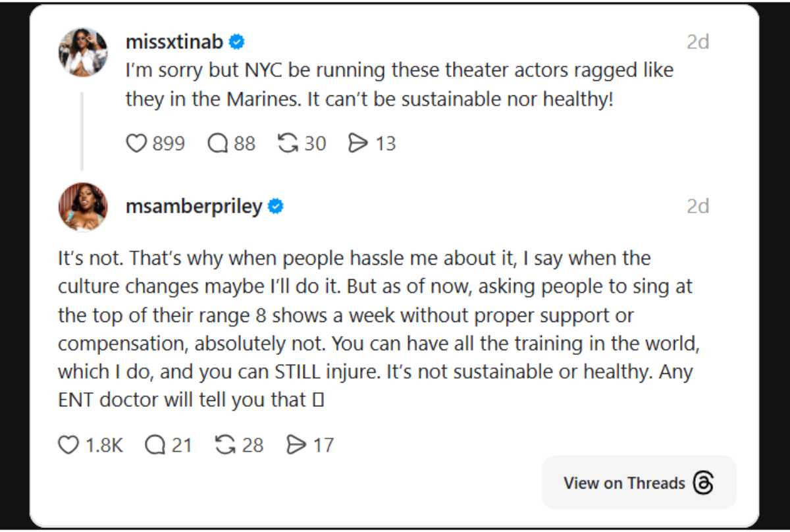Select the 1.8K like count
Screen dimensions: 790x532
[103, 444]
